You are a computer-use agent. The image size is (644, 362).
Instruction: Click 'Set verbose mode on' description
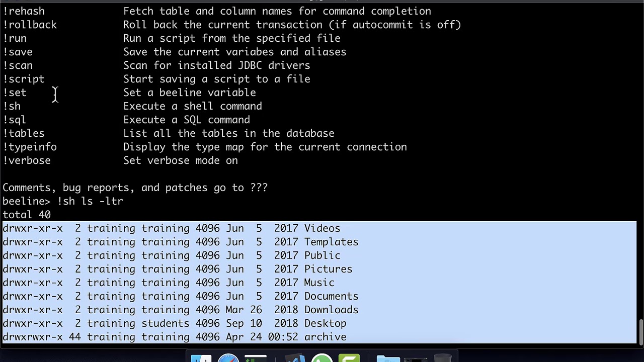click(x=181, y=160)
